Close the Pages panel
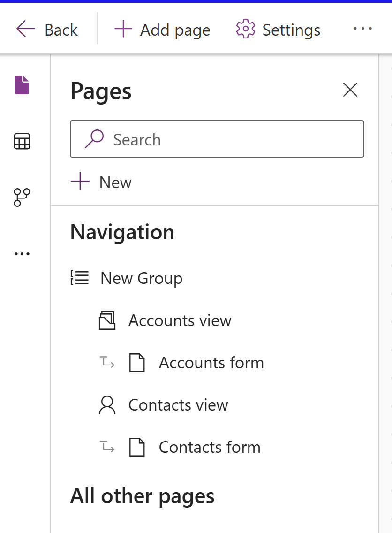This screenshot has width=392, height=533. pyautogui.click(x=350, y=90)
